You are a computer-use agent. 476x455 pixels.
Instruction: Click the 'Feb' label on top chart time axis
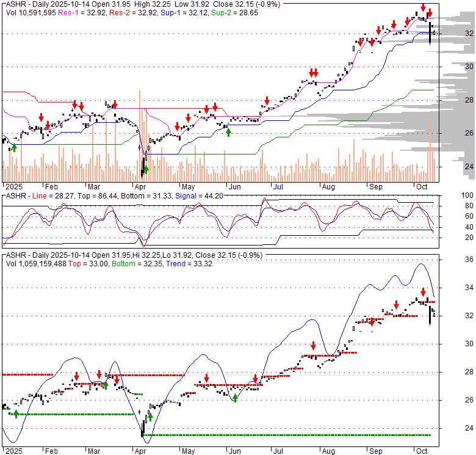pos(51,187)
